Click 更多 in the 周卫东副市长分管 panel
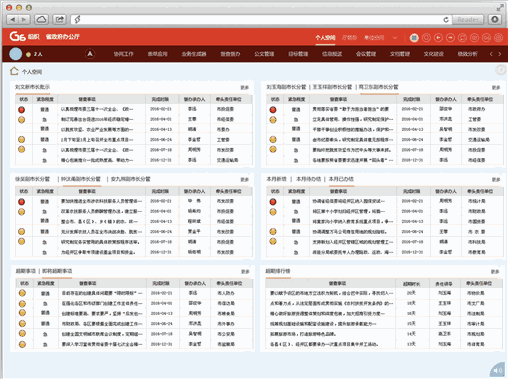The image size is (508, 379). (496, 88)
